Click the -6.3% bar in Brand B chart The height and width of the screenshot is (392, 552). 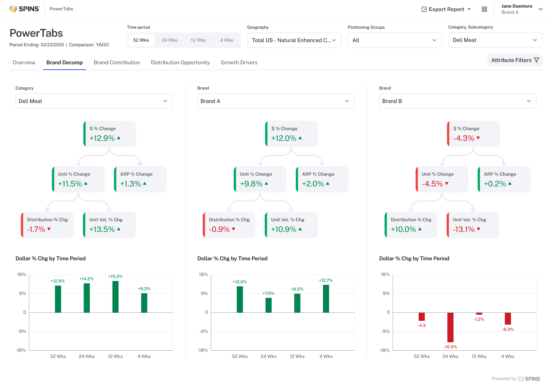tap(508, 318)
